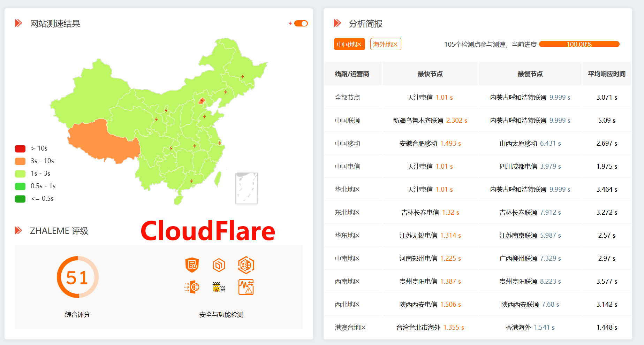
Task: Click the Hainan island on the map
Action: click(x=179, y=200)
